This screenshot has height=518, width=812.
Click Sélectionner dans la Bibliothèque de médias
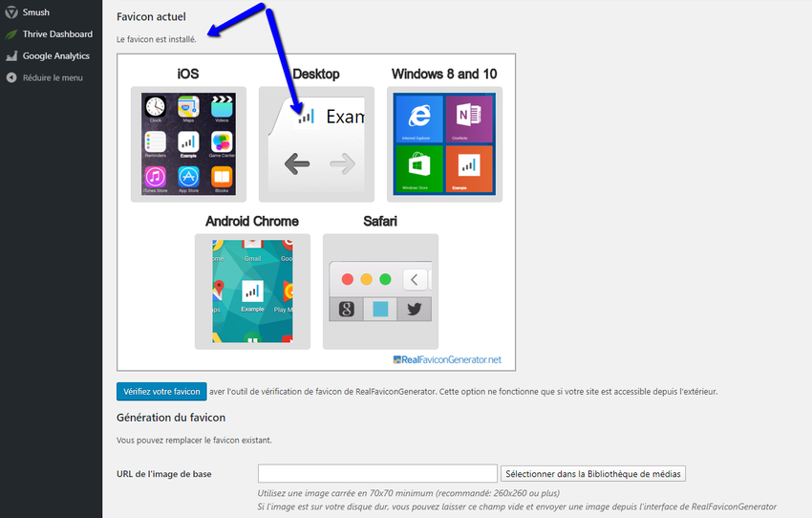593,473
